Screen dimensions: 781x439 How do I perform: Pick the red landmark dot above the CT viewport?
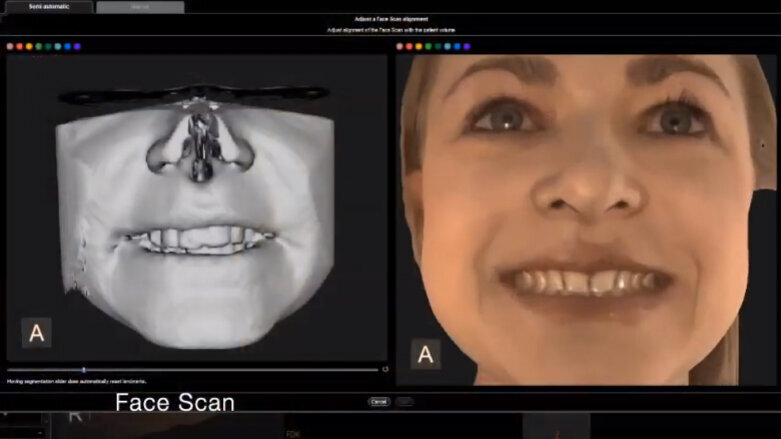[x=19, y=46]
